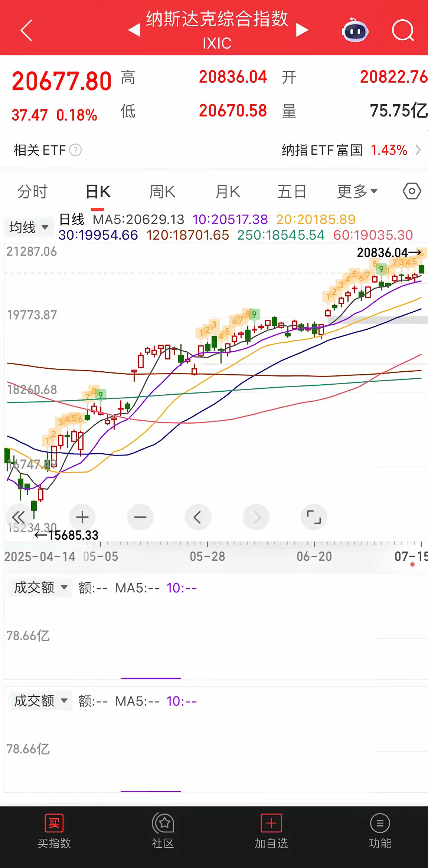Tap green 250:18545.54 MA legend

(281, 235)
